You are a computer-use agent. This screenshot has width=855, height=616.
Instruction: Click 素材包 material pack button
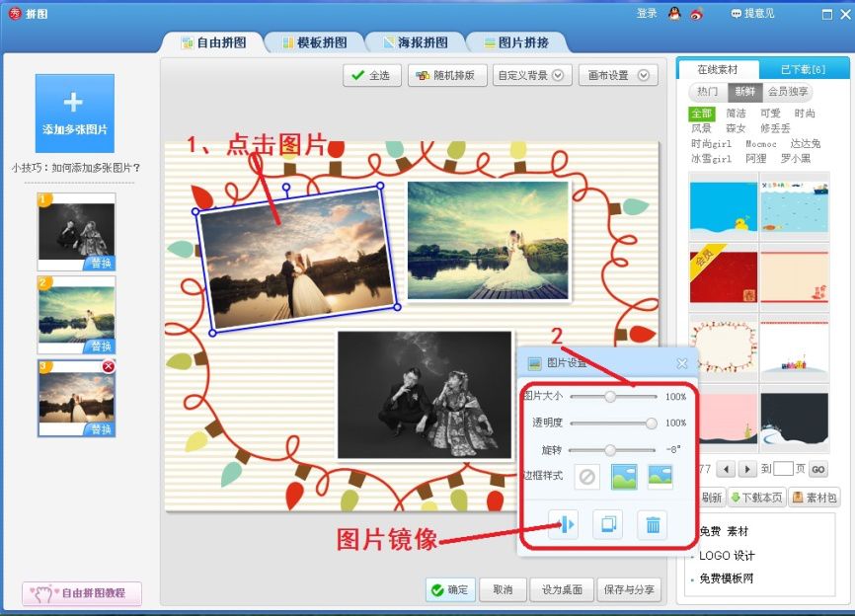pyautogui.click(x=815, y=498)
